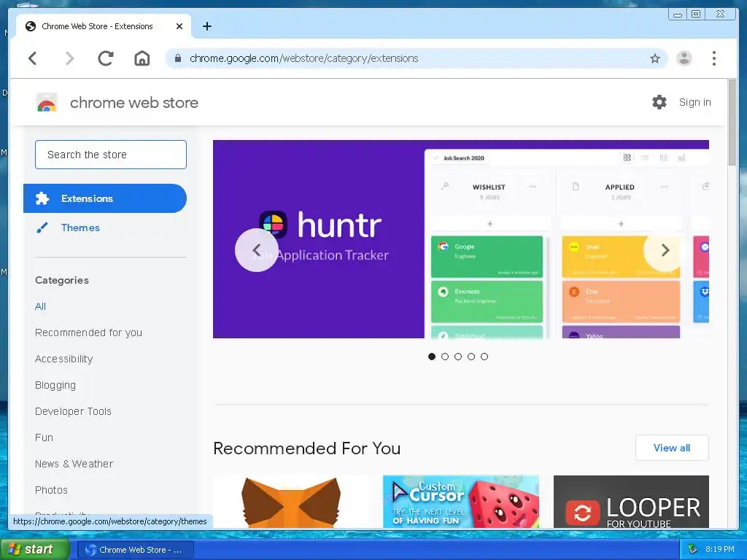Open a new tab with plus button
Screen dimensions: 747x560
click(206, 26)
